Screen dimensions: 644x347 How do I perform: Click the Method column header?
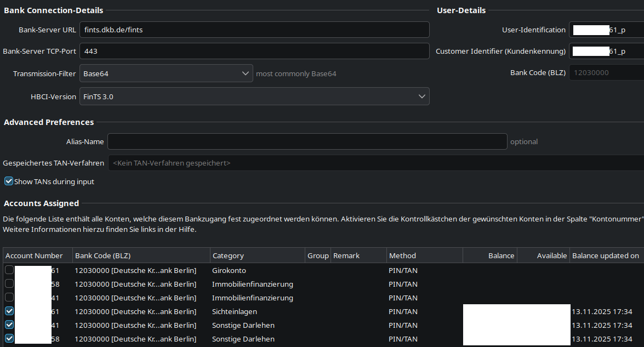tap(424, 255)
